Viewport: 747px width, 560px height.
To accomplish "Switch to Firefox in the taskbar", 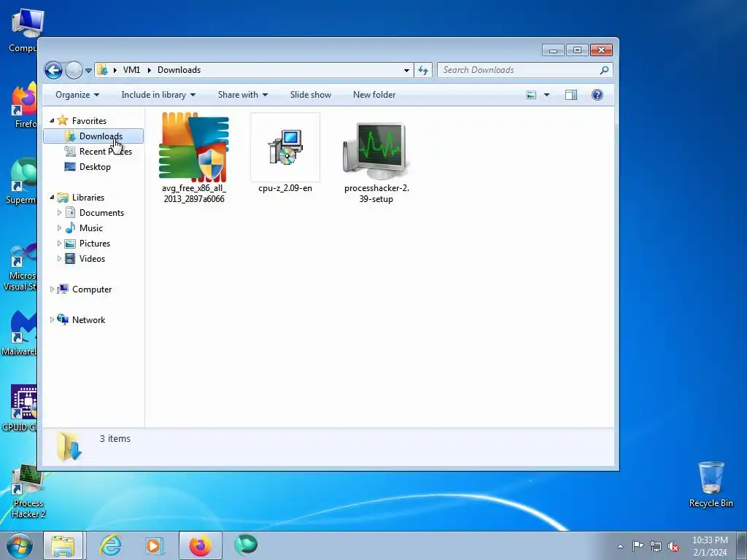I will 201,545.
